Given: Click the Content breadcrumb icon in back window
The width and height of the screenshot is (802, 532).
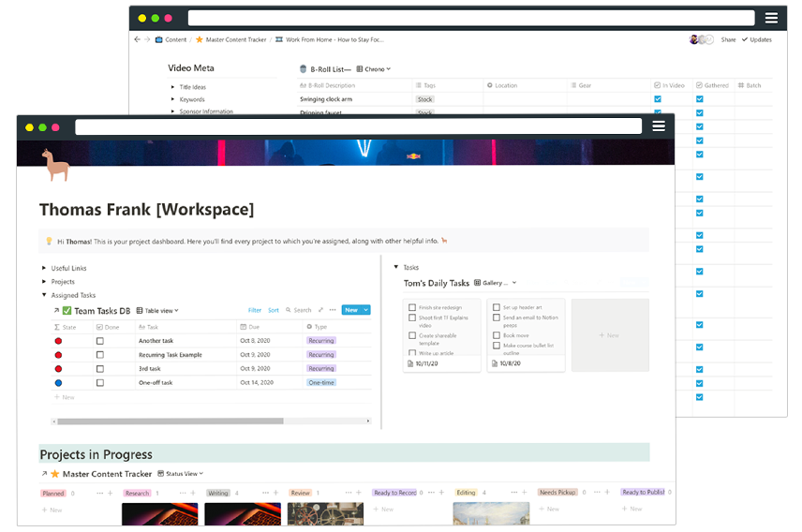Looking at the screenshot, I should click(158, 39).
